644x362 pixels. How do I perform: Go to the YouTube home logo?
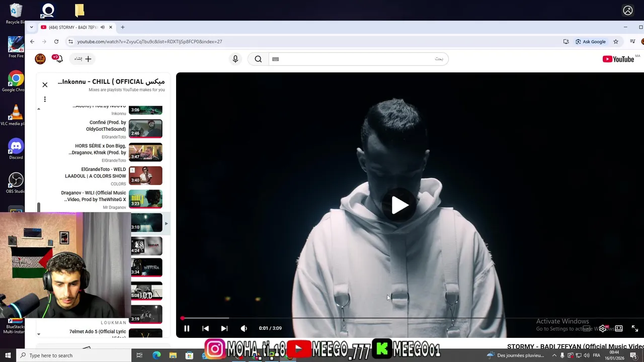[x=618, y=59]
